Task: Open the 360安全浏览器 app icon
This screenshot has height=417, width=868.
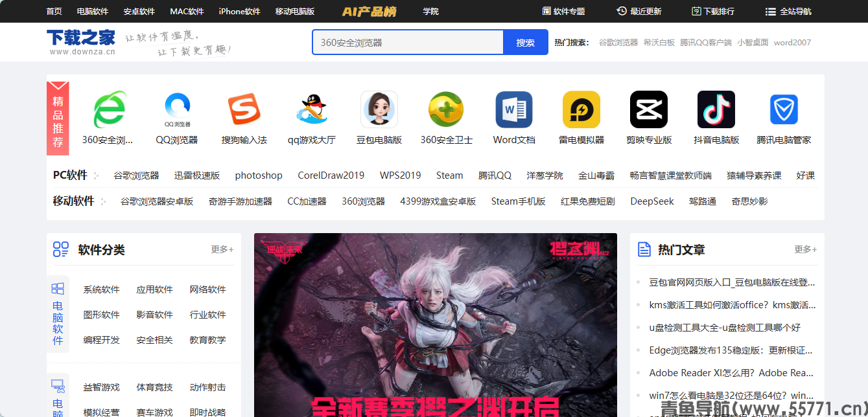Action: [x=110, y=109]
